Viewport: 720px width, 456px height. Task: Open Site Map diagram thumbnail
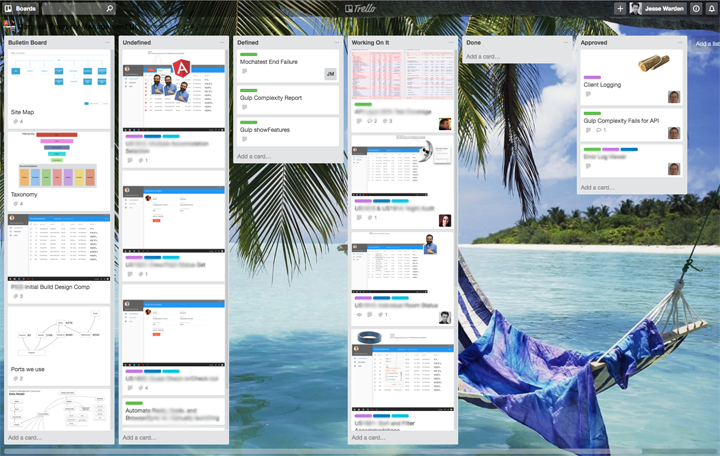coord(59,78)
